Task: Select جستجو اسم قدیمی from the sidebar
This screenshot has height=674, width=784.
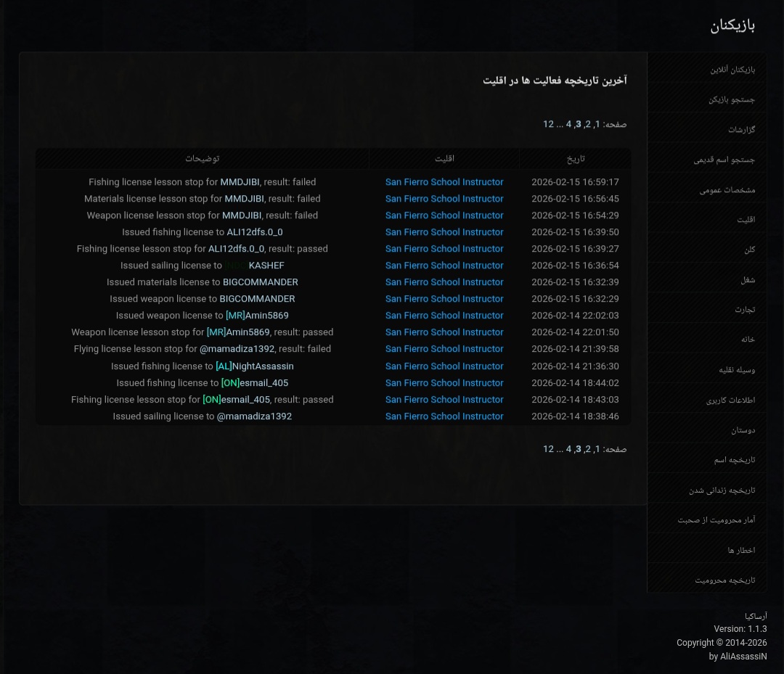Action: (x=724, y=160)
